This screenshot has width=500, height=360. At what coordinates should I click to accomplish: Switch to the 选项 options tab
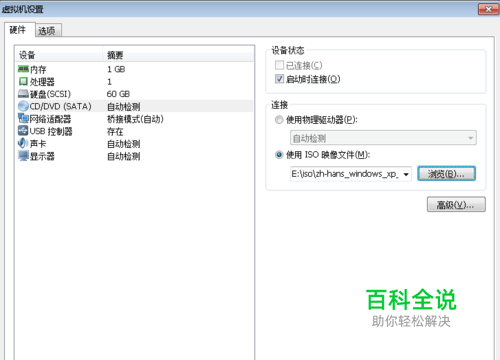(48, 31)
